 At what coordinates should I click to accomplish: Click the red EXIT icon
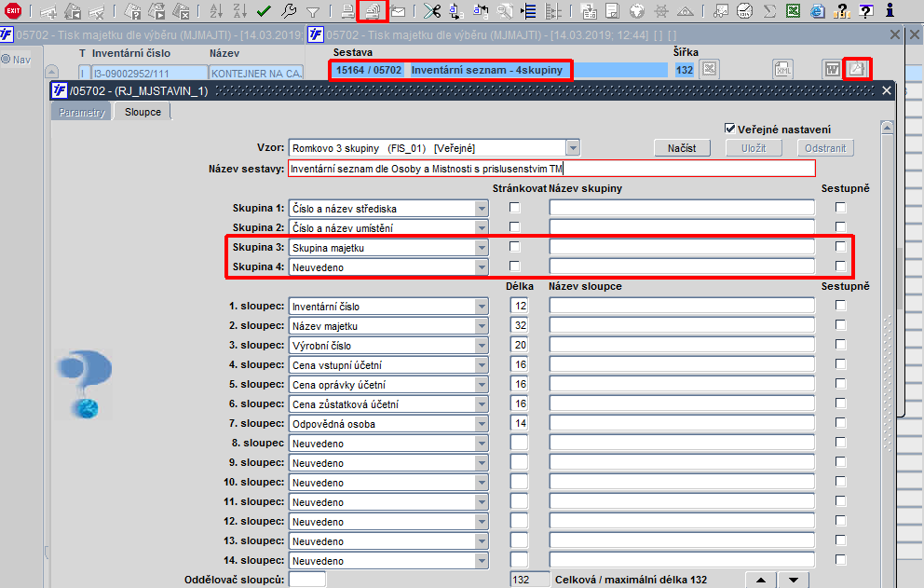13,10
